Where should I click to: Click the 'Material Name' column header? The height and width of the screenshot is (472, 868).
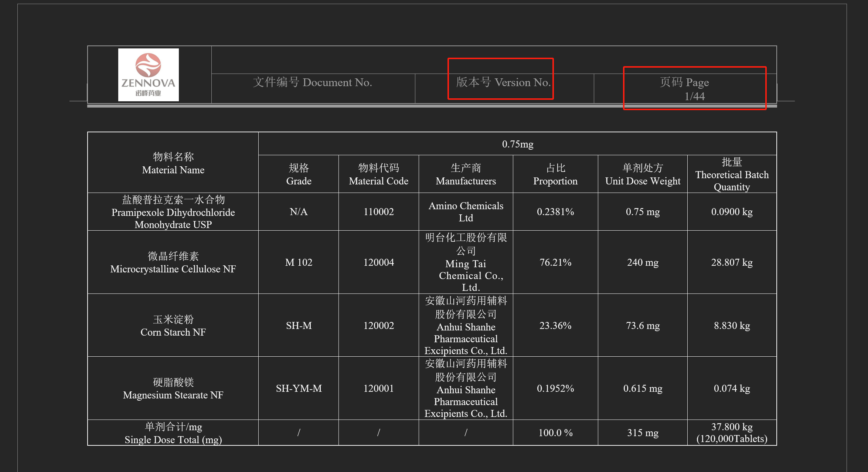[x=173, y=163]
